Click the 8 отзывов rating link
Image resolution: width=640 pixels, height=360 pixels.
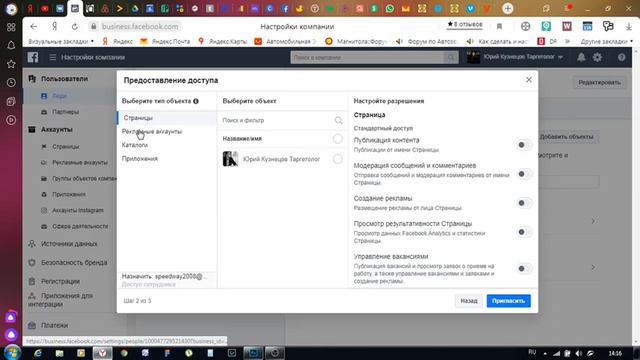tap(464, 24)
